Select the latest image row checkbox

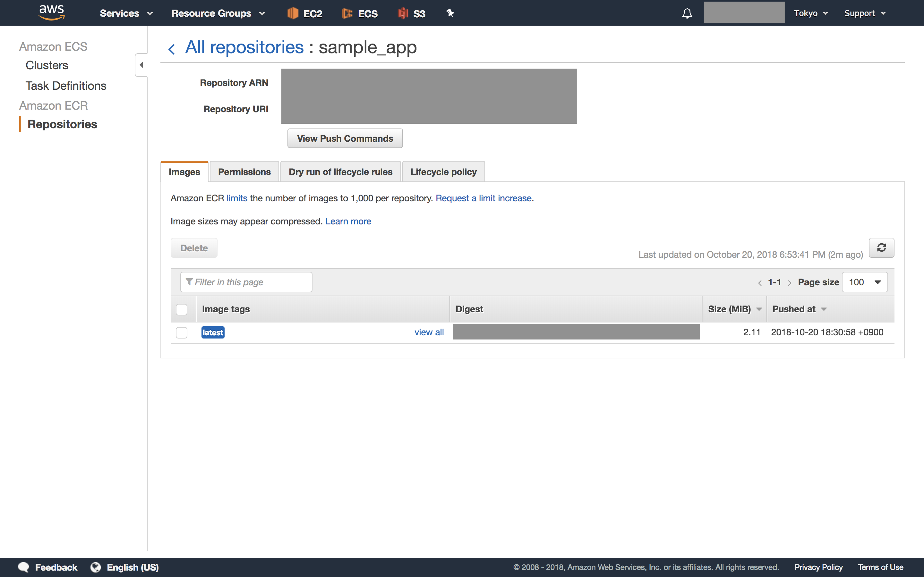pos(182,332)
